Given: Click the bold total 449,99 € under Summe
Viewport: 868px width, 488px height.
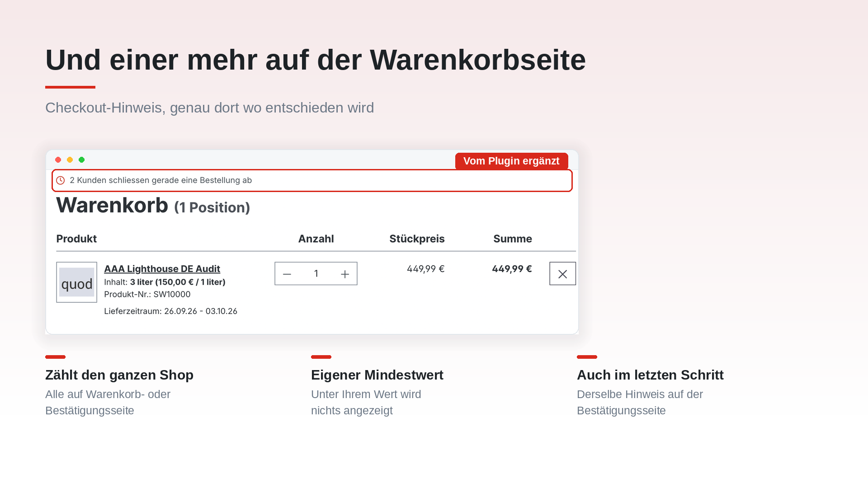Looking at the screenshot, I should click(512, 269).
